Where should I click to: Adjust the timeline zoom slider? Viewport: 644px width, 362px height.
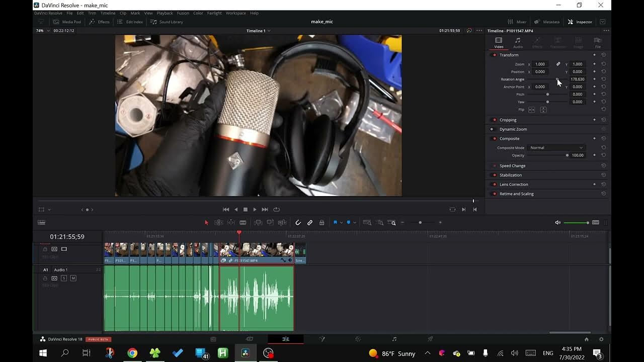pyautogui.click(x=420, y=222)
